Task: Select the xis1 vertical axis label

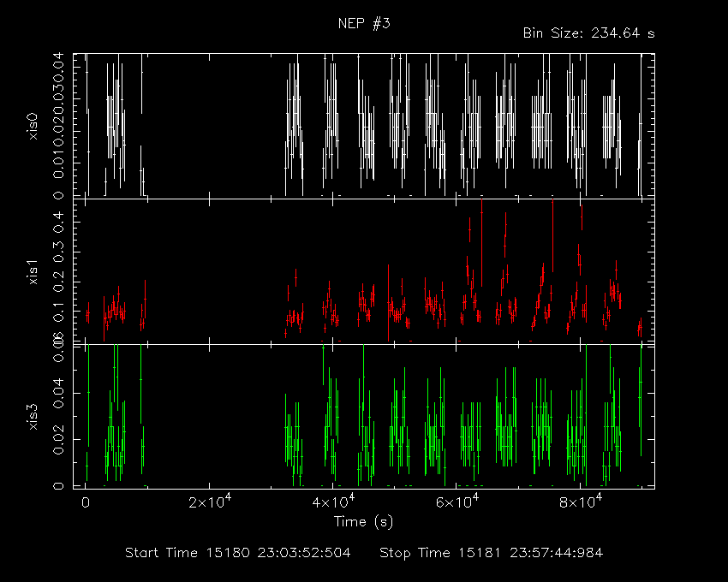Action: point(33,272)
